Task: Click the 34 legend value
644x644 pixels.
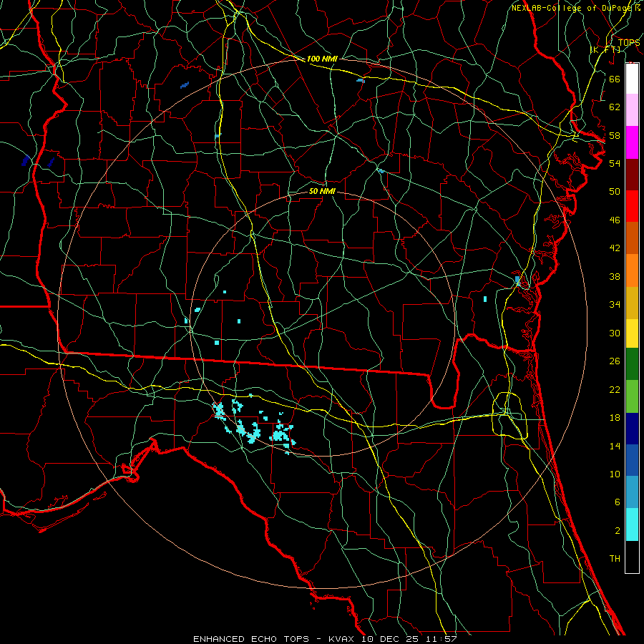Action: point(615,305)
